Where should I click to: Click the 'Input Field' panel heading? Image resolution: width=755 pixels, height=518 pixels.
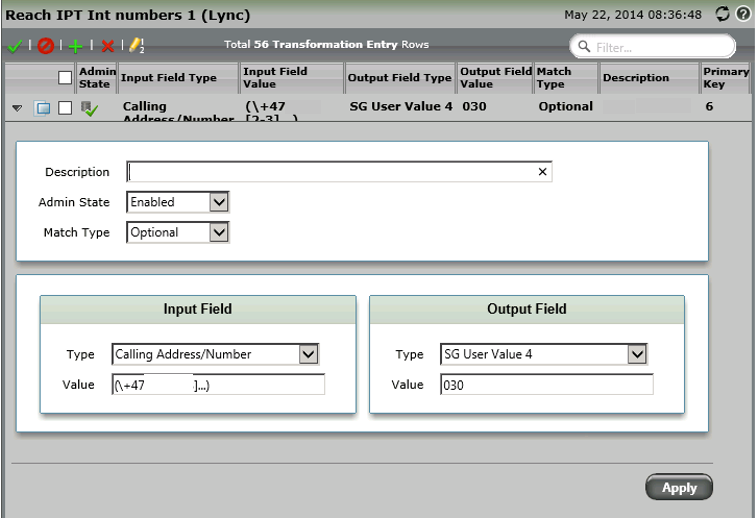tap(197, 309)
